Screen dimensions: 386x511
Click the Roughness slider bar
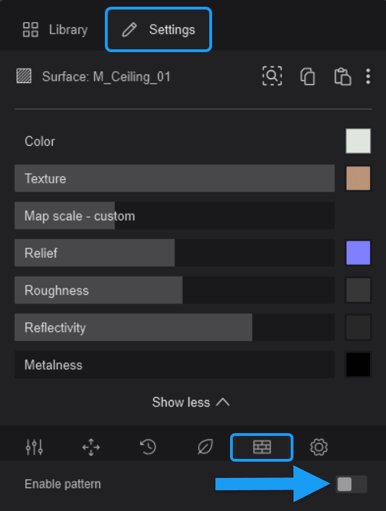click(175, 290)
